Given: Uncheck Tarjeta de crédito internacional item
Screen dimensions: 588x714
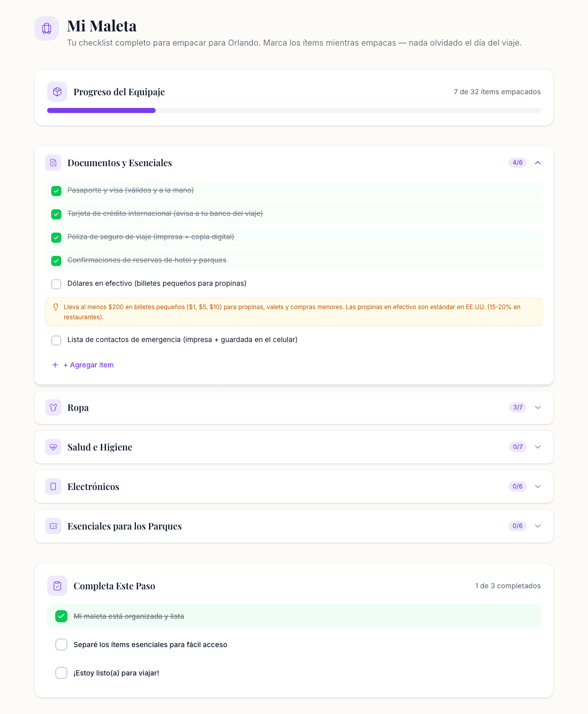Looking at the screenshot, I should 56,214.
